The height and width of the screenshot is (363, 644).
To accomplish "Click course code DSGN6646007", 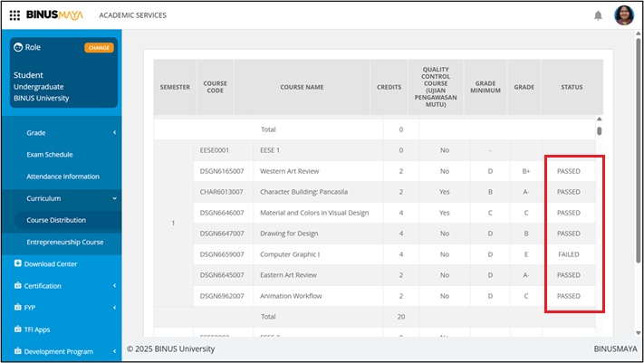I will coord(222,213).
